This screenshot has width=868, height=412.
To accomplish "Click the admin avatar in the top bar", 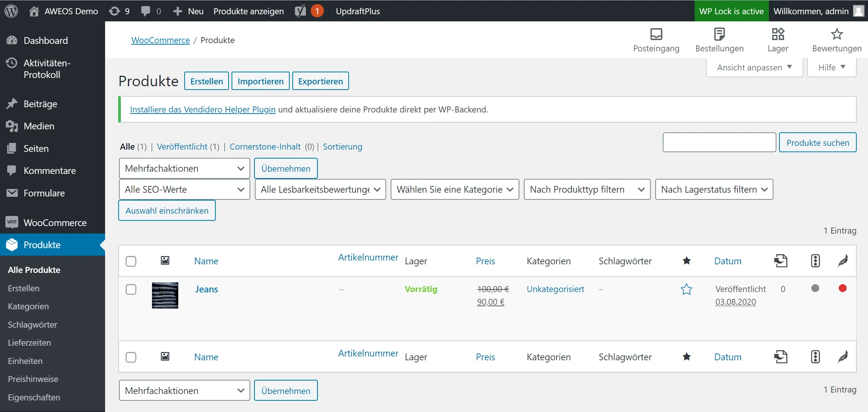I will (x=859, y=11).
